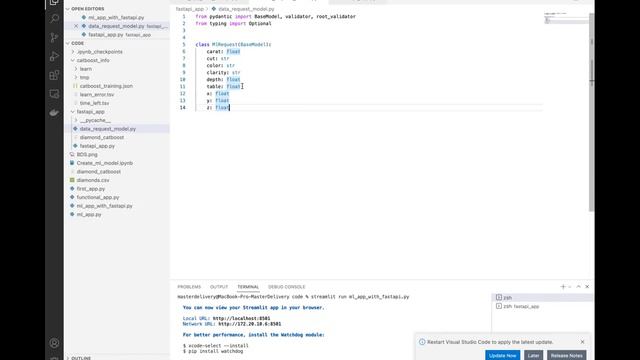Switch to the PROBLEMS tab
640x360 pixels.
tap(189, 287)
